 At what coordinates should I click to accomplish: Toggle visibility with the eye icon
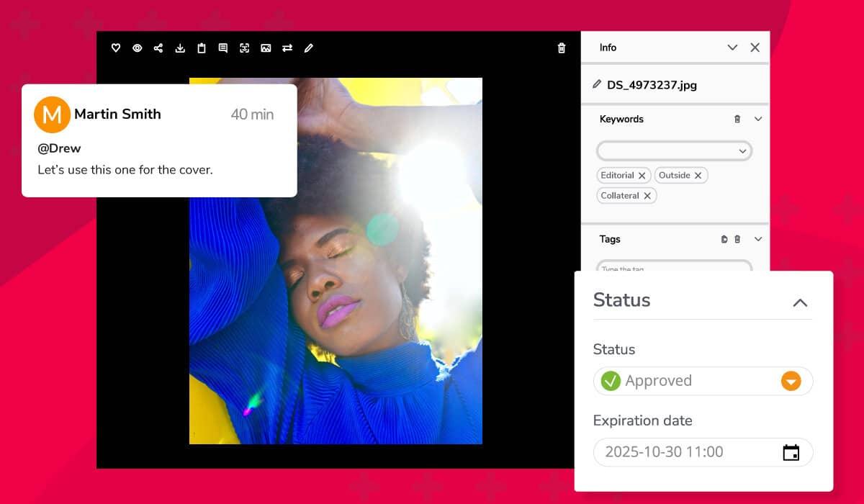coord(137,48)
